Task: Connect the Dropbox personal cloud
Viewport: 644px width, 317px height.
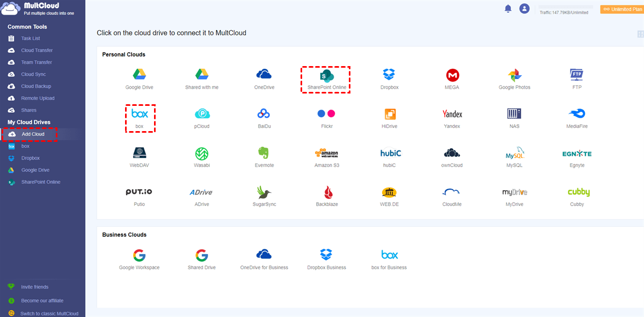Action: click(x=389, y=80)
